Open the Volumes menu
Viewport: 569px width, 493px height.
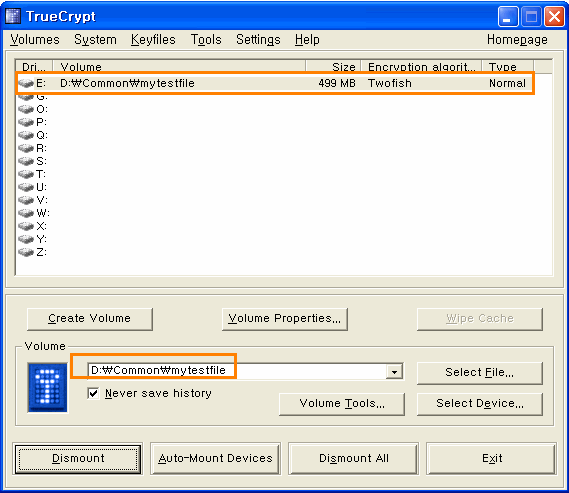(x=35, y=40)
